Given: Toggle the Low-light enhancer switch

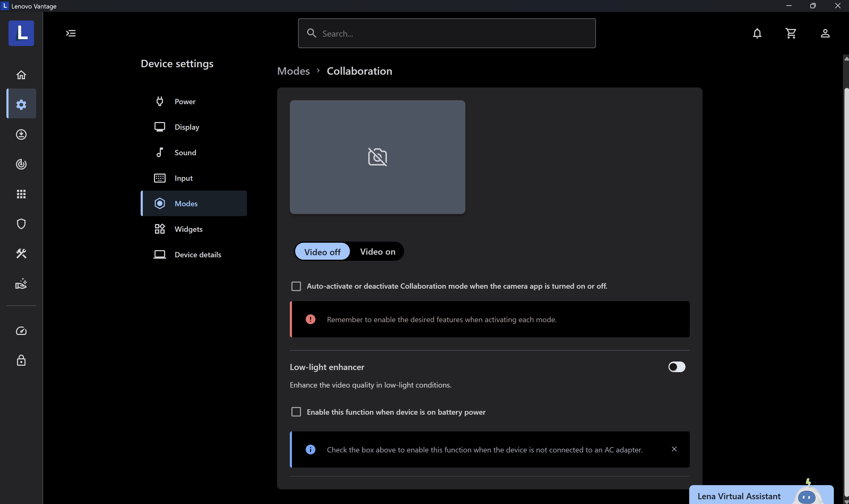Looking at the screenshot, I should pyautogui.click(x=676, y=367).
